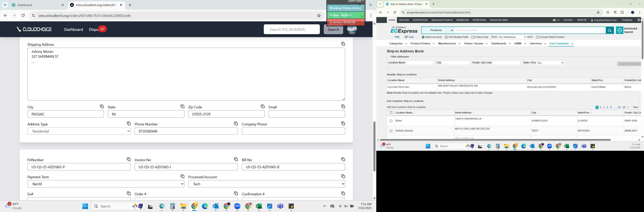The image size is (644, 212).
Task: Copy the State field value
Action: [182, 106]
